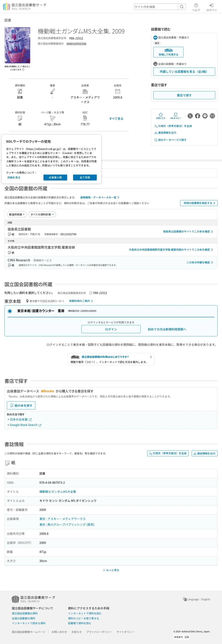The image size is (222, 644).
Task: Open Google Book Search external link
Action: pos(26,425)
